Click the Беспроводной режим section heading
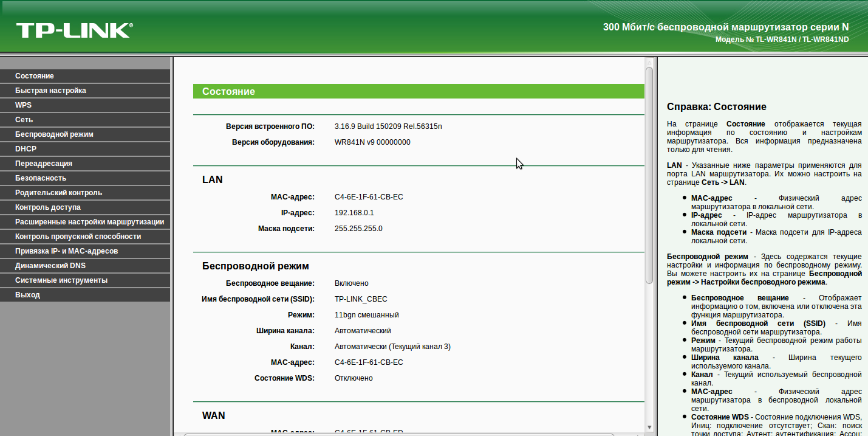 pos(256,266)
